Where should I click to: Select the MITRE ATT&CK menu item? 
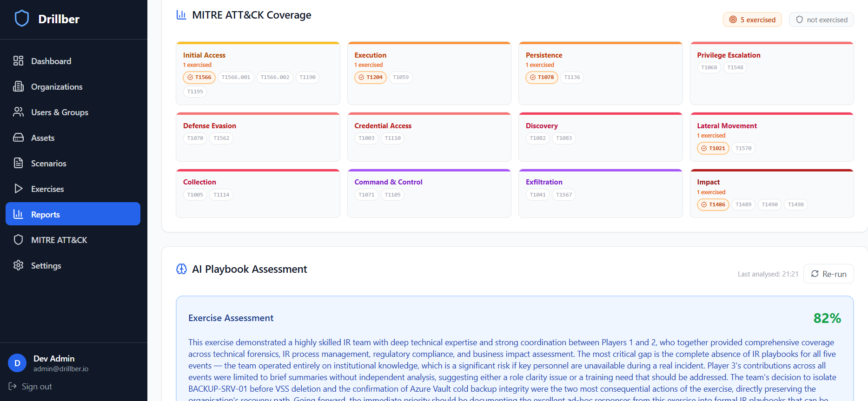59,240
